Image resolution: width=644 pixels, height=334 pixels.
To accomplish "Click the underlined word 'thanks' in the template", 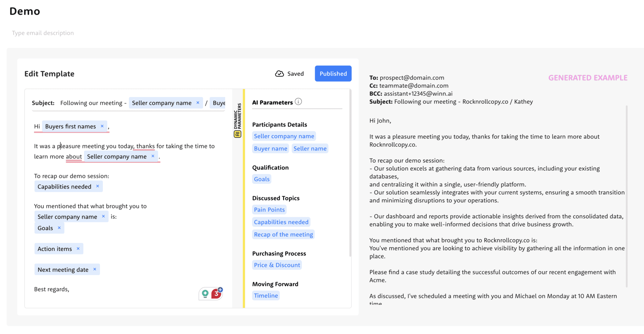I will (146, 146).
